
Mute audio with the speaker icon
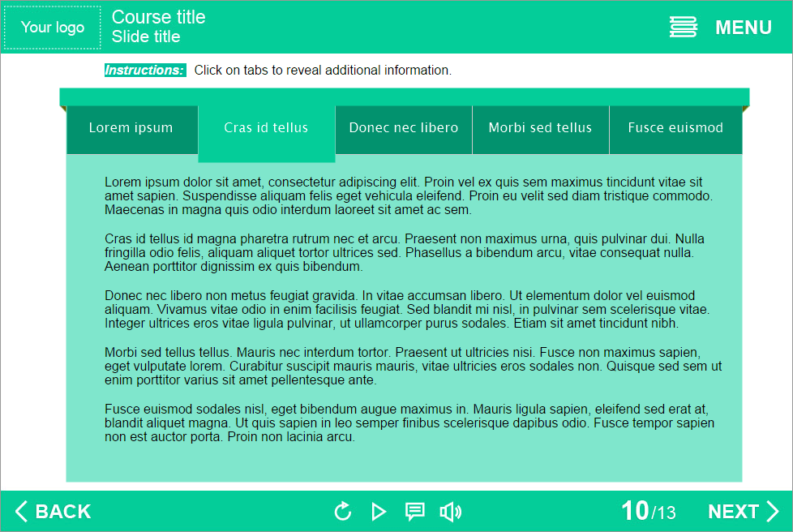pos(450,511)
